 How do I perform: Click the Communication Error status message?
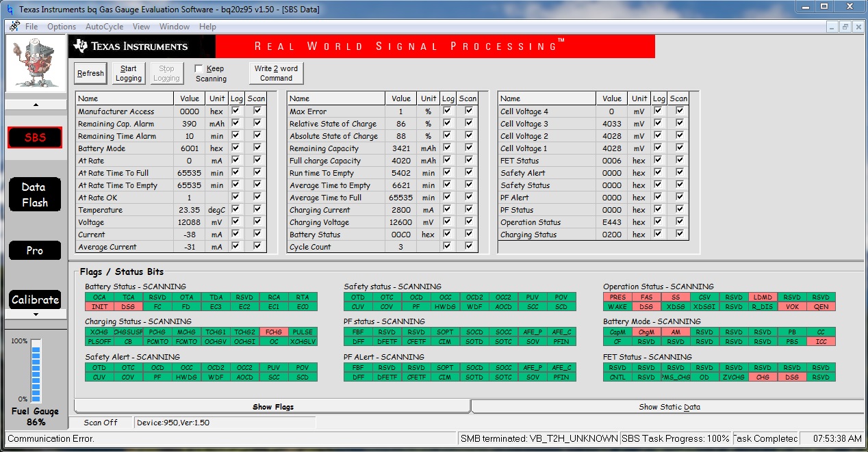(x=51, y=438)
